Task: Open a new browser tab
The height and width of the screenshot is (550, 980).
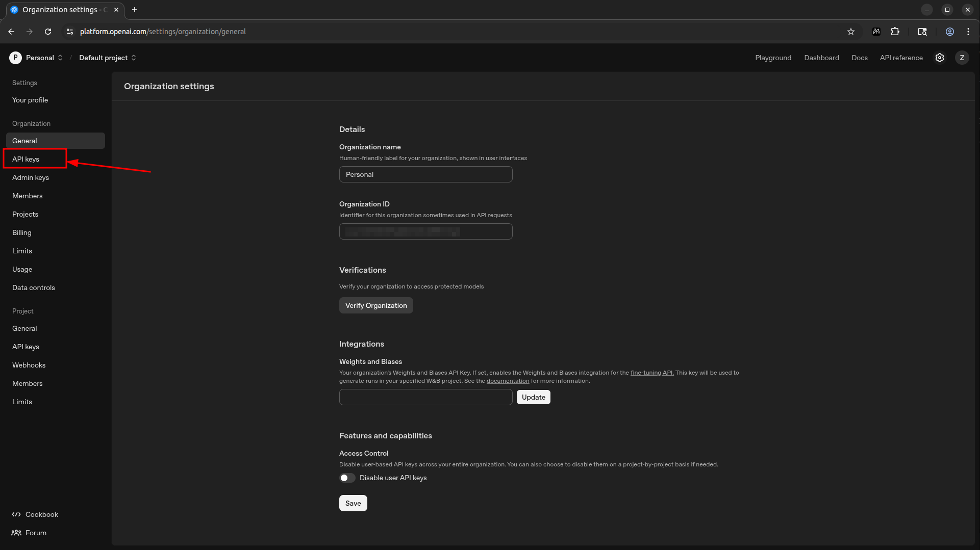Action: [x=135, y=10]
